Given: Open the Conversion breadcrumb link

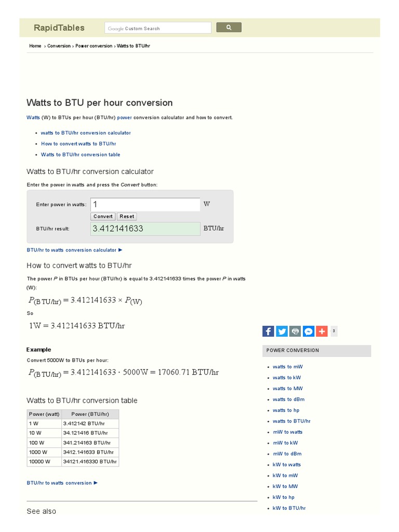Looking at the screenshot, I should click(59, 46).
